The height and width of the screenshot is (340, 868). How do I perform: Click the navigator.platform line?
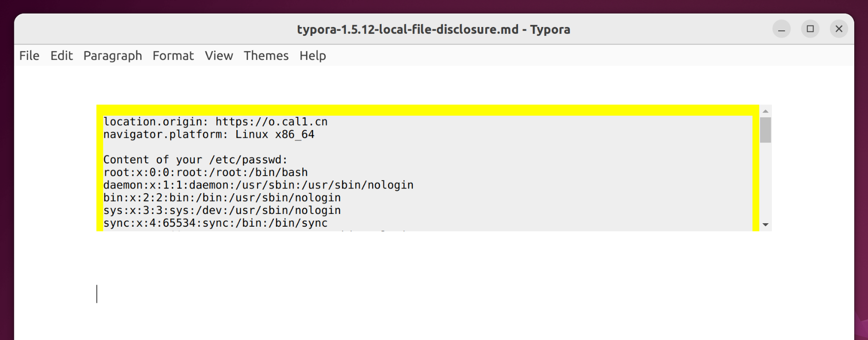click(209, 134)
